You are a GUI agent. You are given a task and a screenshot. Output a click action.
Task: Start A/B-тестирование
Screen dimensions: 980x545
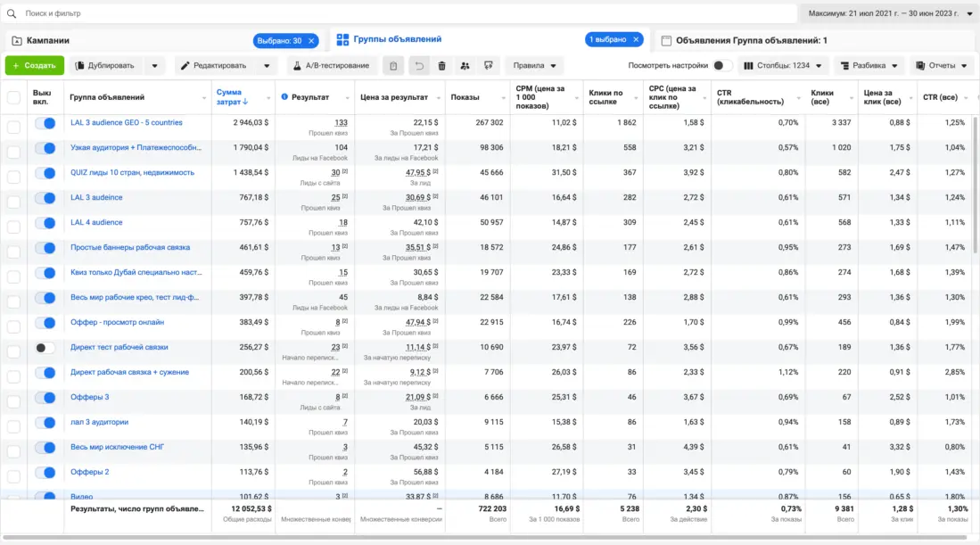tap(331, 66)
